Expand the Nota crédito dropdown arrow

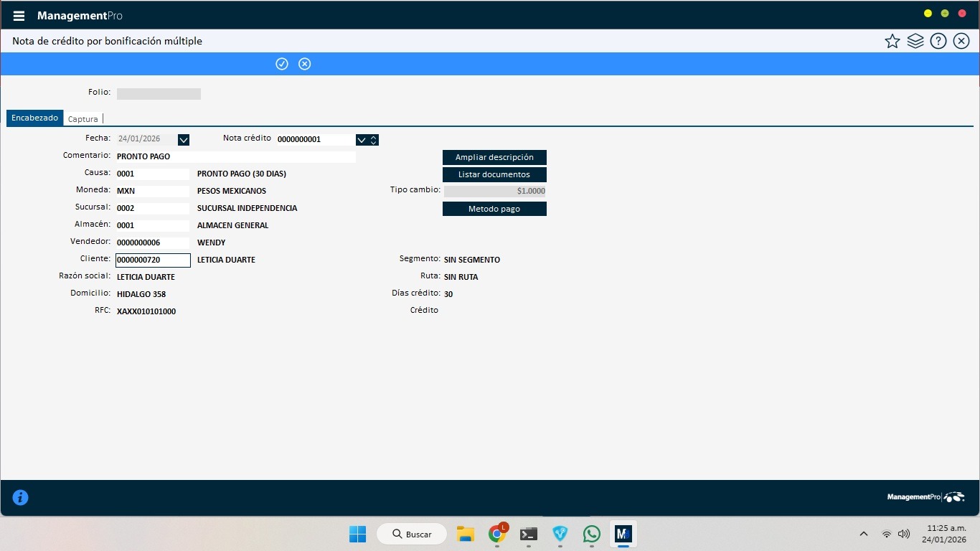tap(362, 140)
